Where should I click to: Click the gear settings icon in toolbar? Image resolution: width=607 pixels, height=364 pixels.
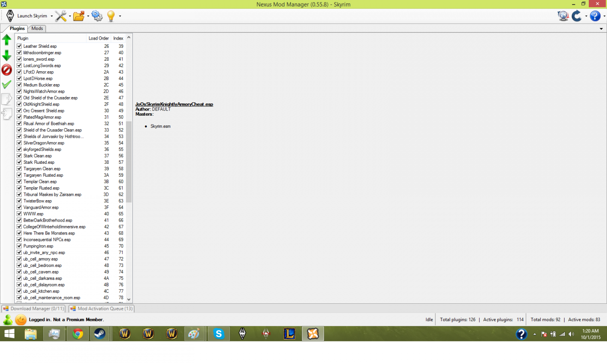[97, 16]
